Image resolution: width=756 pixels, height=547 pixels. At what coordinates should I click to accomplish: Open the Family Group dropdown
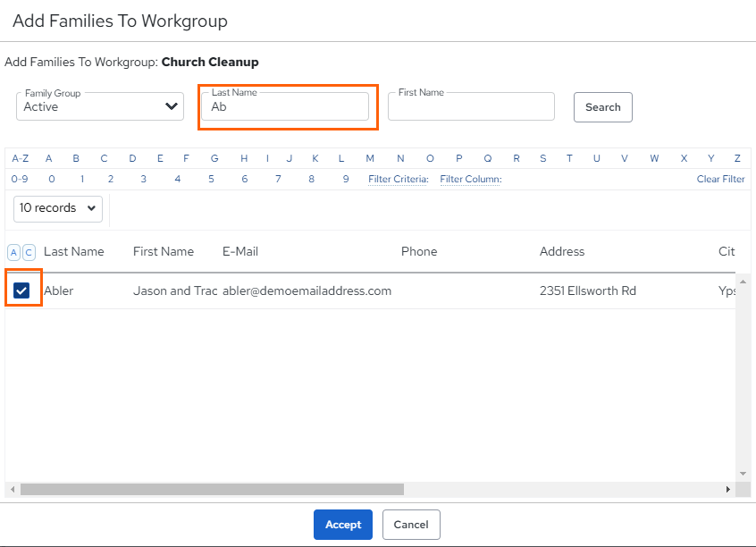pos(100,106)
